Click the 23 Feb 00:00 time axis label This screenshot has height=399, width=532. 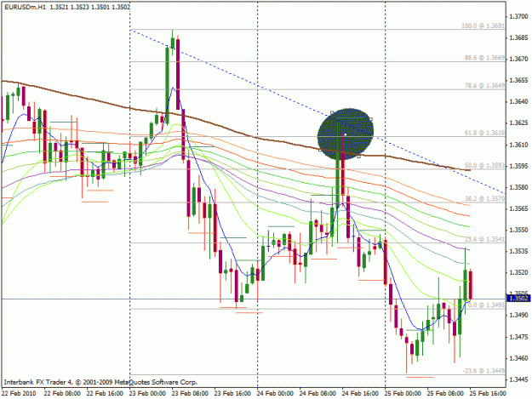click(147, 393)
